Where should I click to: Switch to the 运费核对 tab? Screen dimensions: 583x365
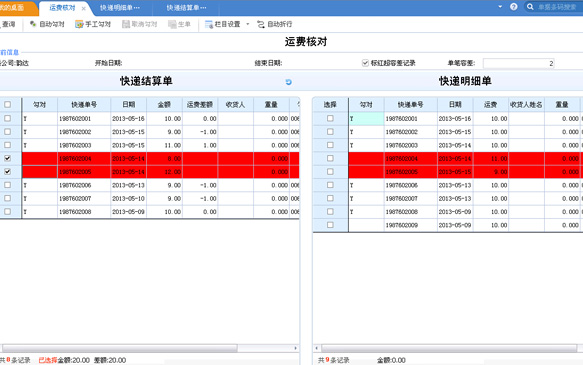tap(62, 8)
